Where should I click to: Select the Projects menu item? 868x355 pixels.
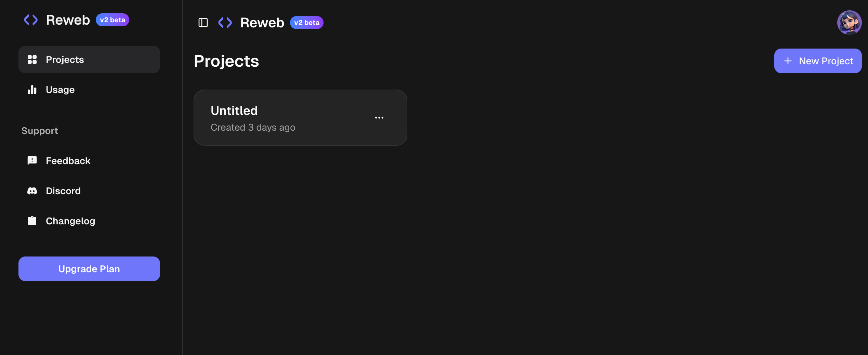65,60
